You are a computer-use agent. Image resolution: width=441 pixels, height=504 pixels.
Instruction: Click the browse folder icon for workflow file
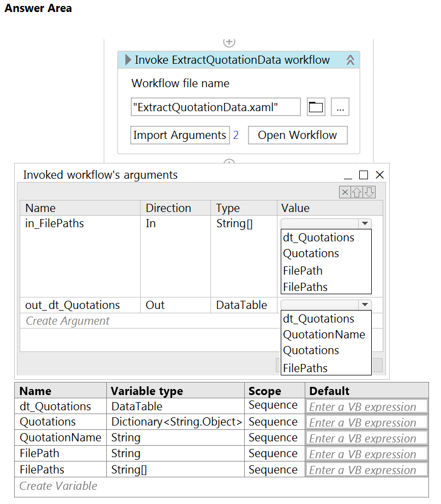click(x=316, y=107)
